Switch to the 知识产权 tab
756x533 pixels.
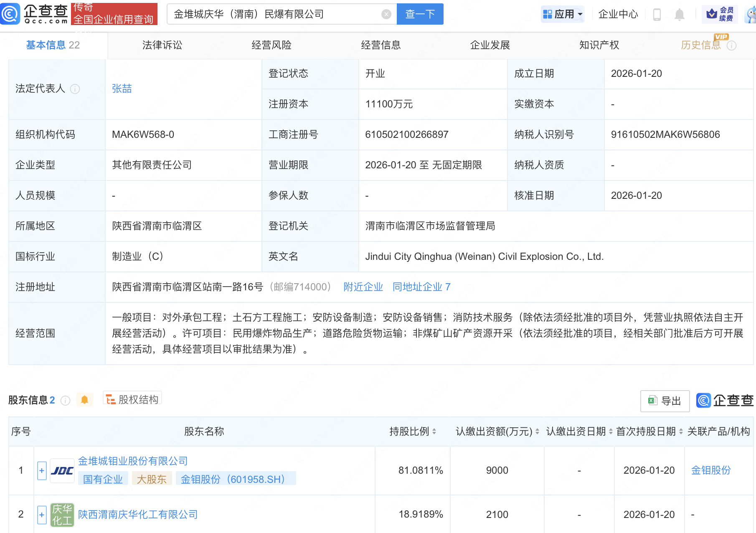(x=599, y=45)
